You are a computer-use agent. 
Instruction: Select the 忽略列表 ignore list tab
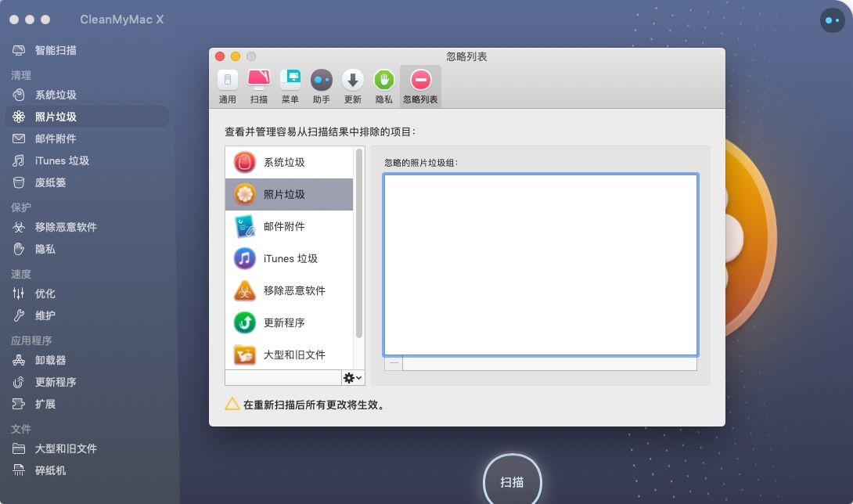(420, 87)
